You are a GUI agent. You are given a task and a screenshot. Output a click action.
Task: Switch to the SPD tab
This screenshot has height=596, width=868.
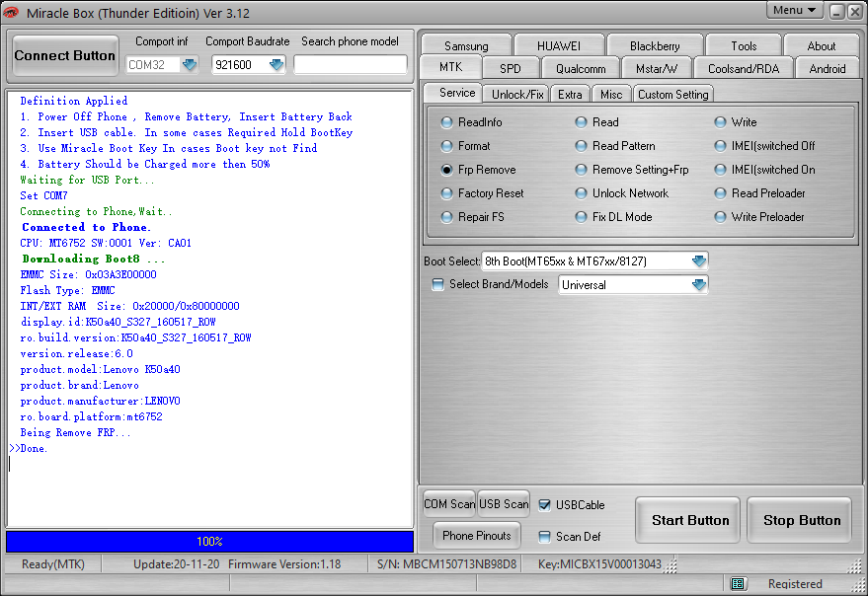pyautogui.click(x=510, y=69)
